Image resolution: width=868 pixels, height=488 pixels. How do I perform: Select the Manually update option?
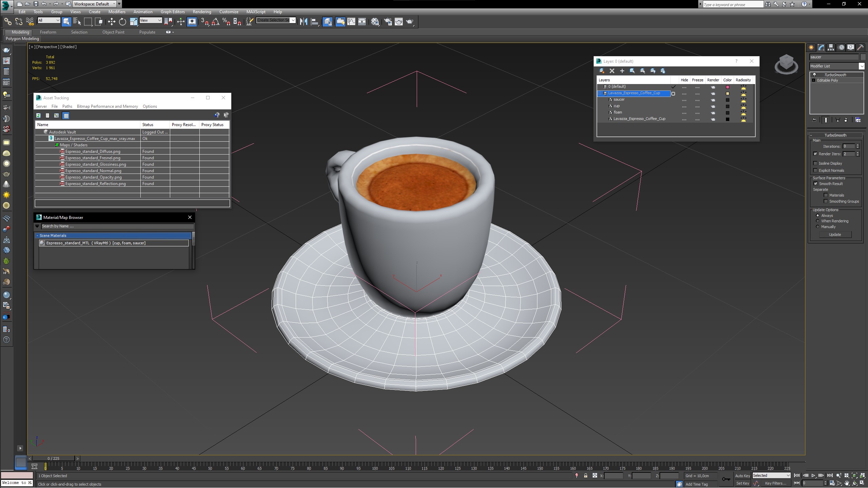point(817,227)
